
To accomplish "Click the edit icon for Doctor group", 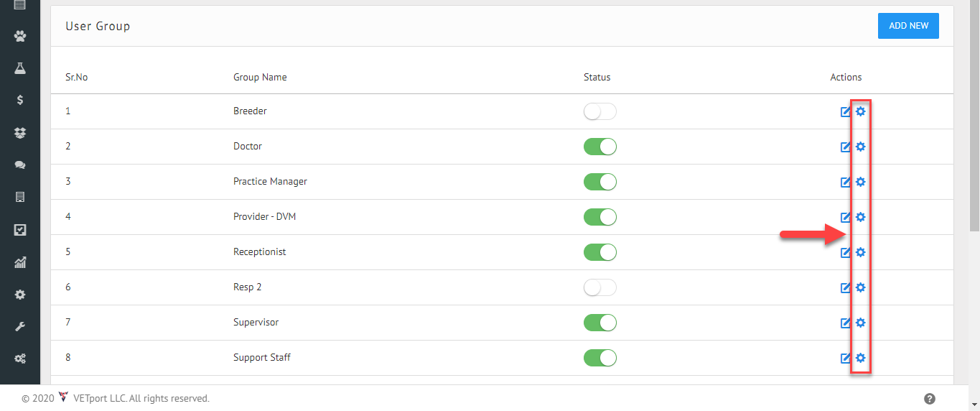I will [x=846, y=147].
